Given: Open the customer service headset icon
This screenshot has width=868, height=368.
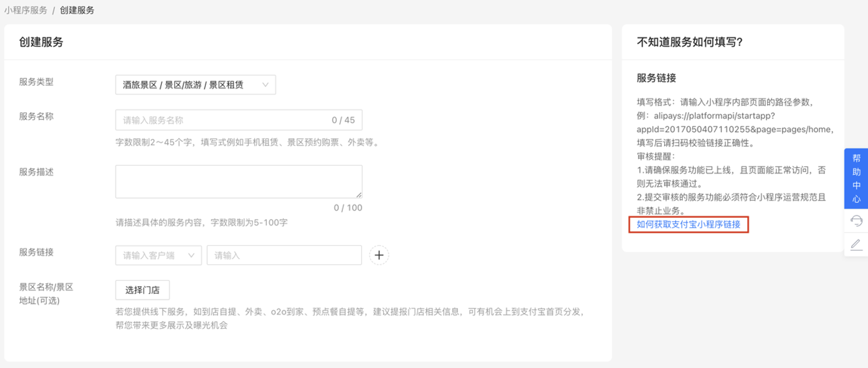Looking at the screenshot, I should click(856, 221).
